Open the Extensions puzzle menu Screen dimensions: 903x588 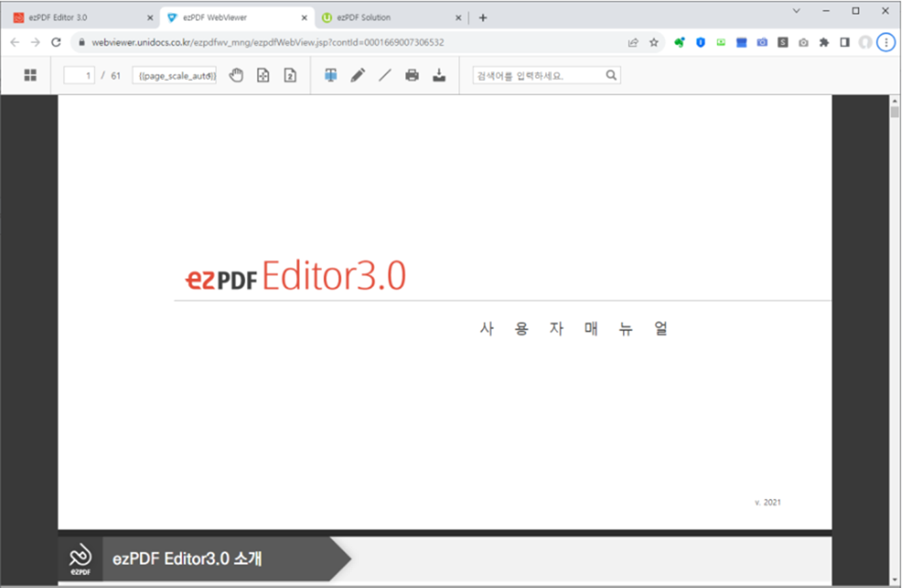pyautogui.click(x=824, y=42)
